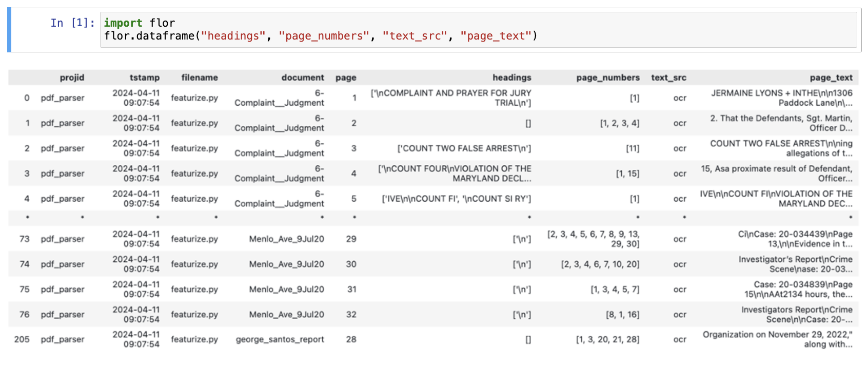Select row index 0 in the dataframe
This screenshot has width=868, height=366.
pyautogui.click(x=27, y=98)
